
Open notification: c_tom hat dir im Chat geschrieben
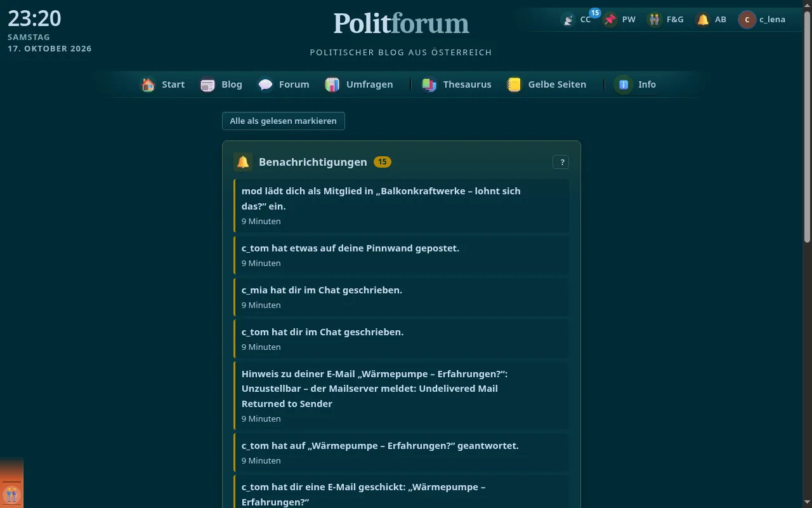pos(401,339)
